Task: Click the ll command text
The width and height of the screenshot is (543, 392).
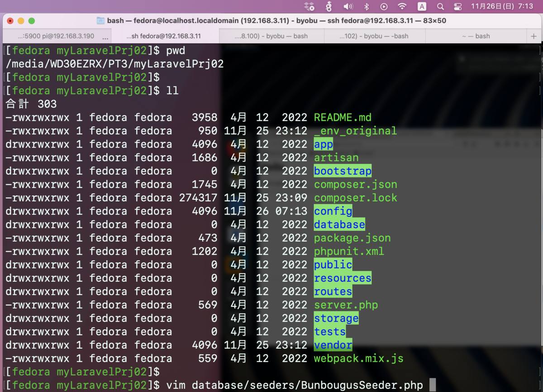Action: point(172,91)
